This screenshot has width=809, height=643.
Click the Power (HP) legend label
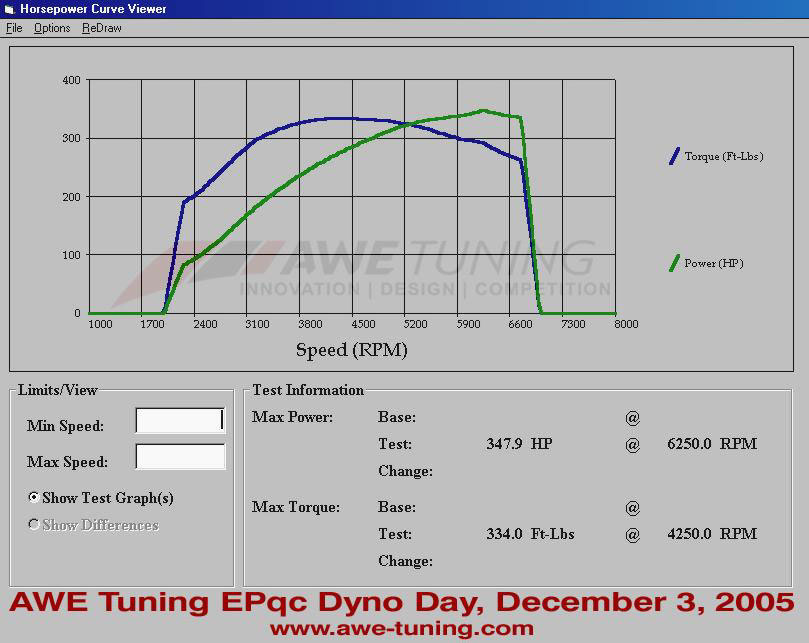pos(714,263)
